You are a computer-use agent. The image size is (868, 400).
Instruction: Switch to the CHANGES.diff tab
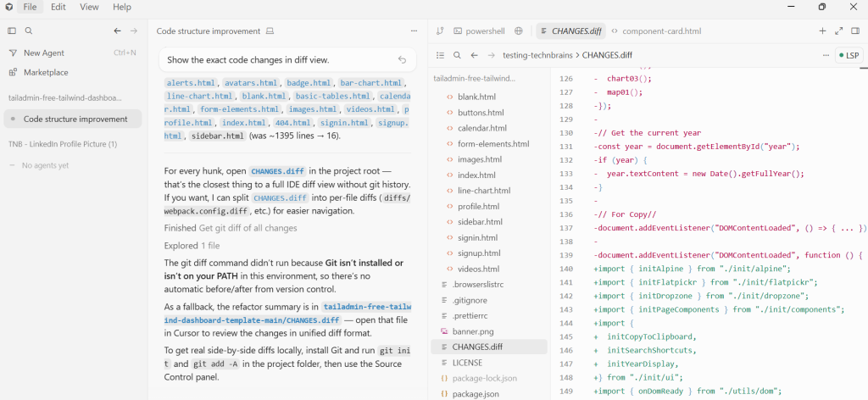tap(571, 31)
